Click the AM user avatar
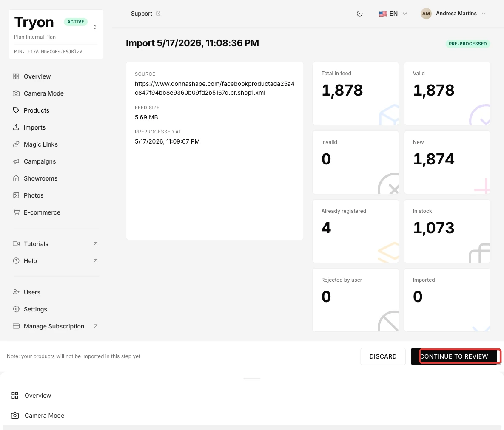 [426, 14]
